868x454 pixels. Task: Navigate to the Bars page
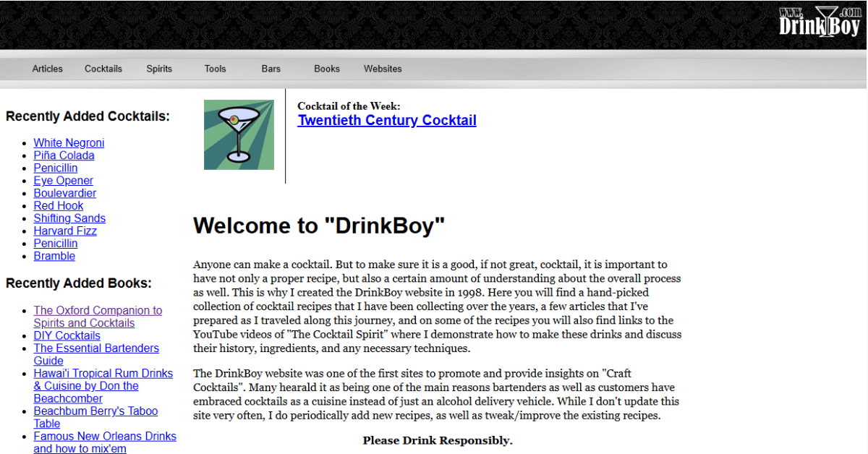pos(271,69)
